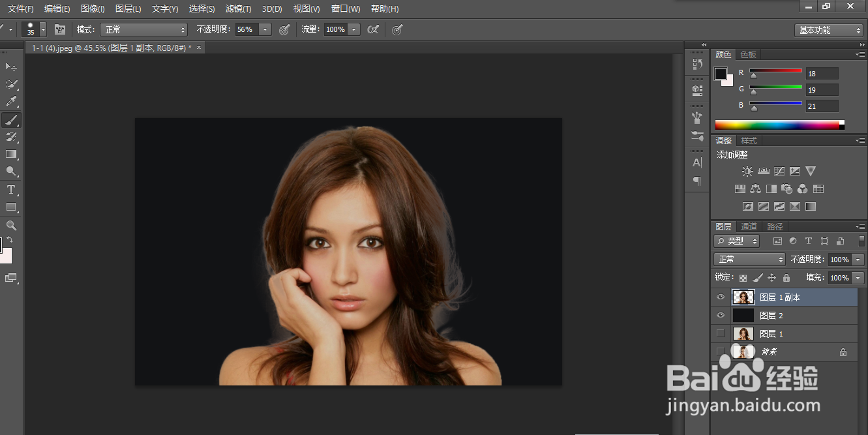Pick the Horizontal Type tool
Screen dimensions: 868x435
point(11,190)
